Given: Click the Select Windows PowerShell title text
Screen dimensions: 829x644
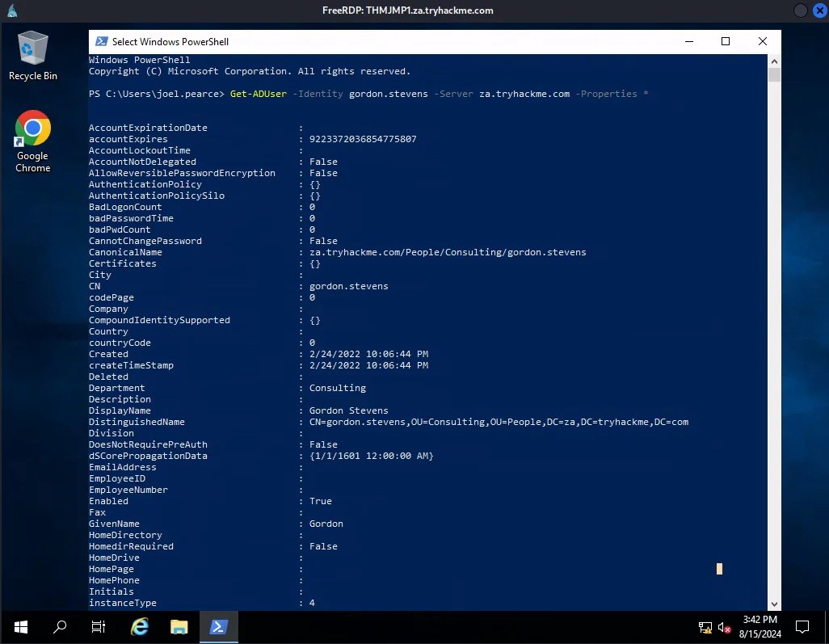Looking at the screenshot, I should pos(170,42).
